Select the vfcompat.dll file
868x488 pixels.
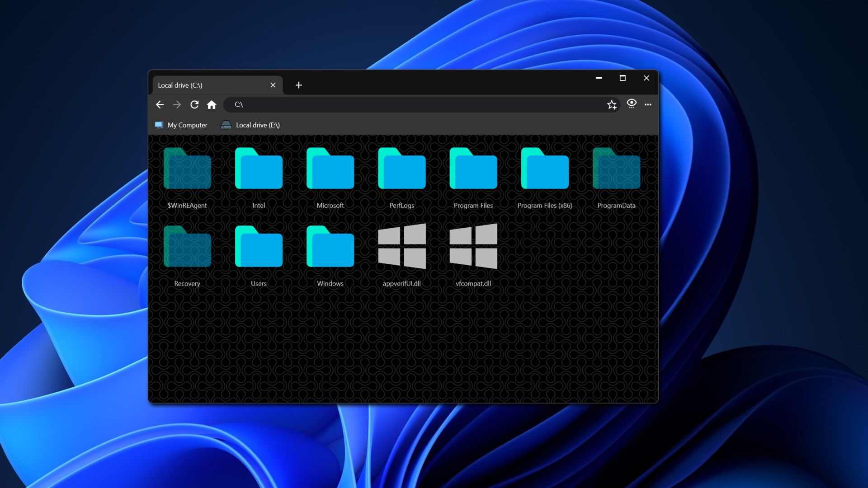point(473,247)
